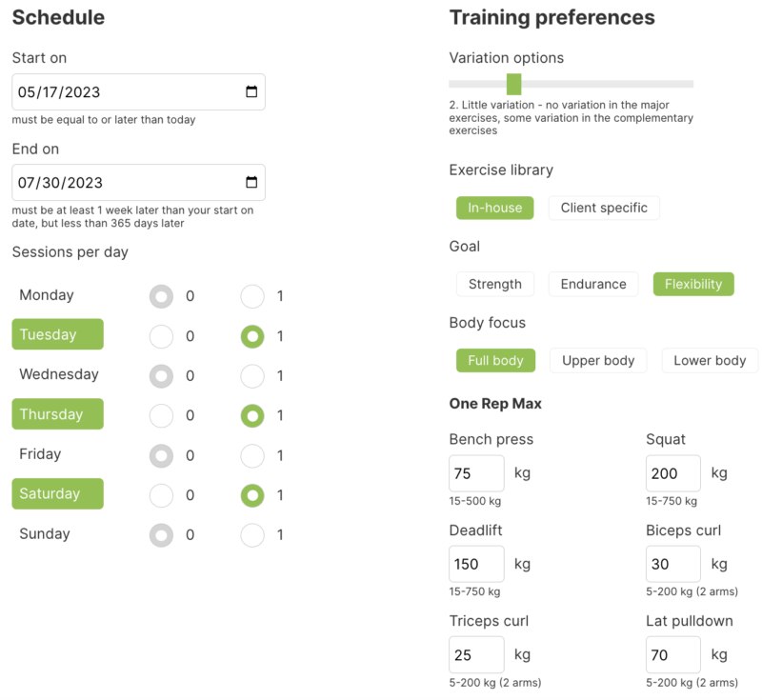The image size is (762, 700).
Task: Set goal to Endurance
Action: [593, 284]
